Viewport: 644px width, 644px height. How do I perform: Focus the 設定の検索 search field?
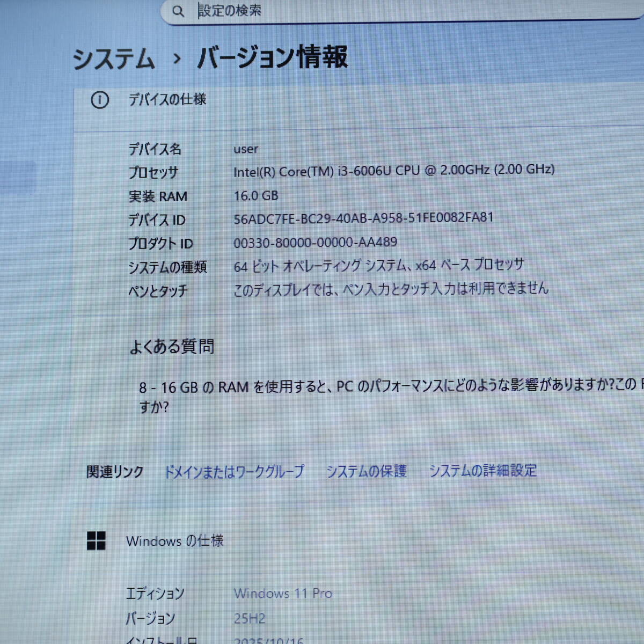[x=402, y=11]
